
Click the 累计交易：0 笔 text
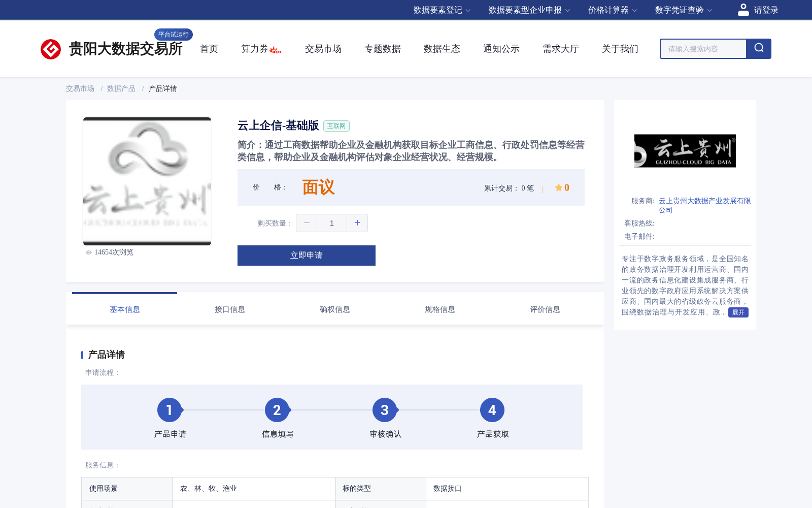[509, 188]
